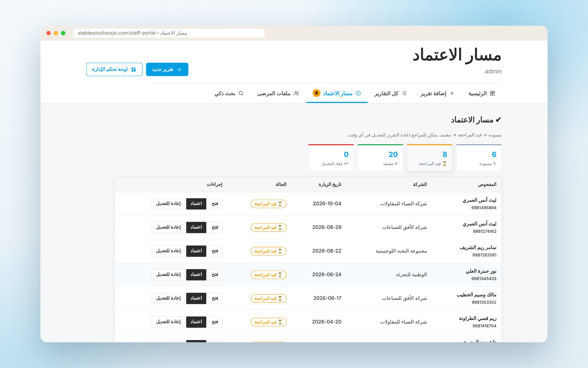
Task: Select the مُعاد للتعديل card showing 0
Action: pyautogui.click(x=331, y=158)
